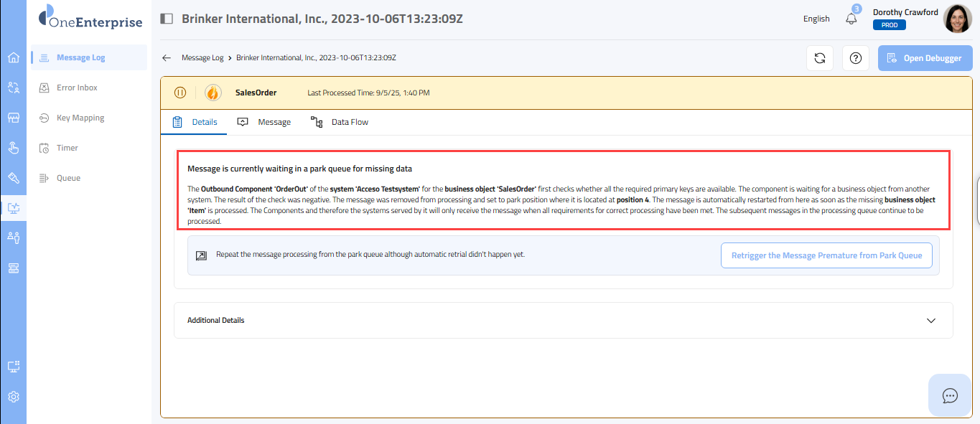Screen dimensions: 980x424
Task: Click the back arrow beside breadcrumb
Action: (167, 58)
